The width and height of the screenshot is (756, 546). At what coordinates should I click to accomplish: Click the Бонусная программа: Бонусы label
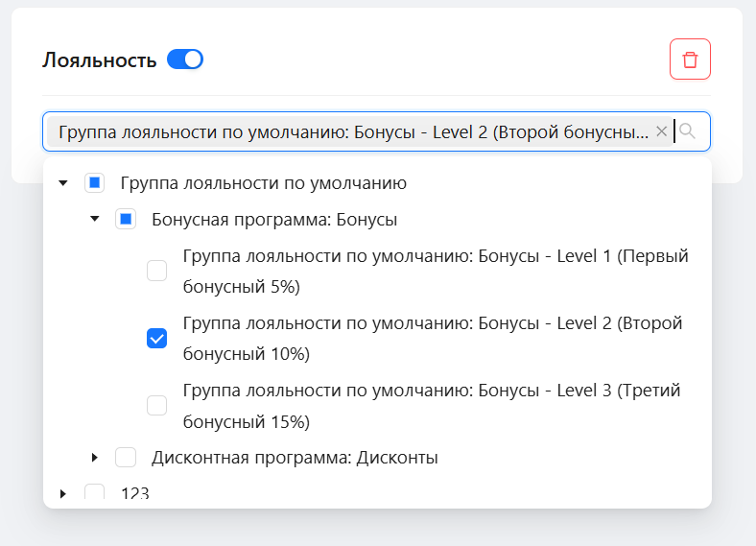tap(274, 220)
